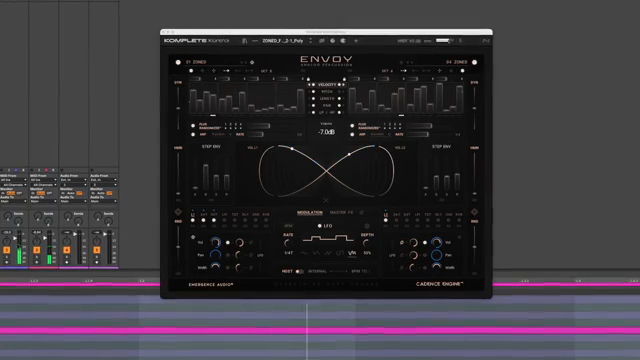Click the diamond icon next to 01 ZONED

coord(252,62)
